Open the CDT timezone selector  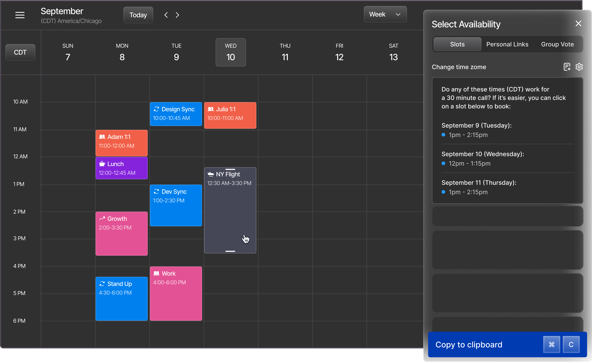click(x=20, y=52)
